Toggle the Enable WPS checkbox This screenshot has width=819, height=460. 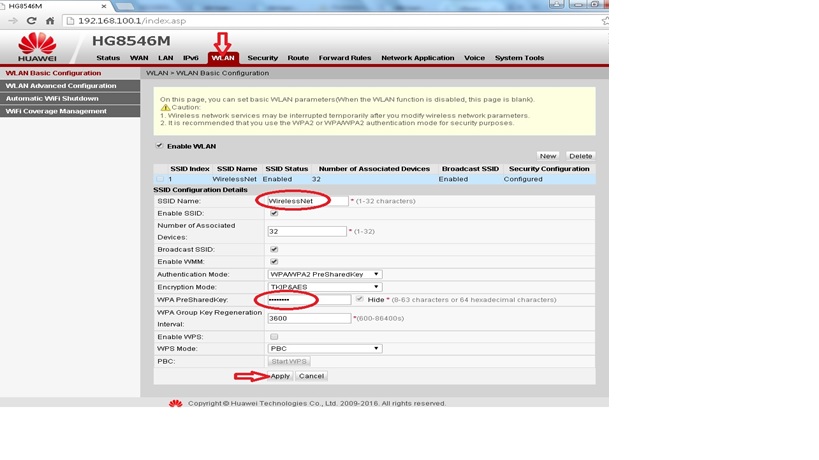tap(274, 337)
